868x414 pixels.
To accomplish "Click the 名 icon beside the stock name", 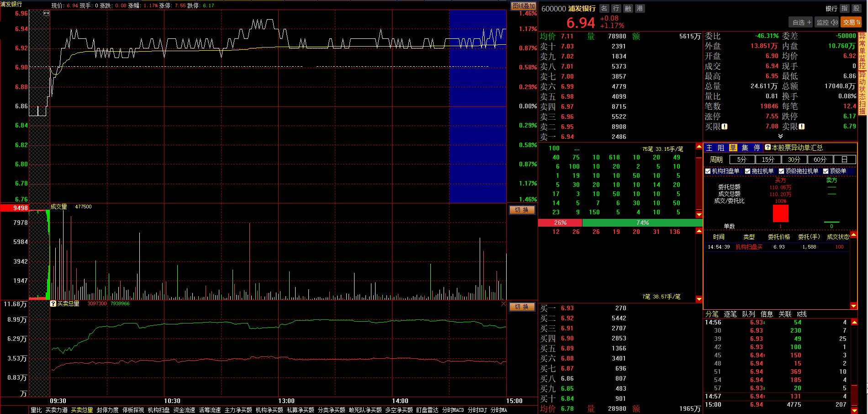I will click(604, 9).
